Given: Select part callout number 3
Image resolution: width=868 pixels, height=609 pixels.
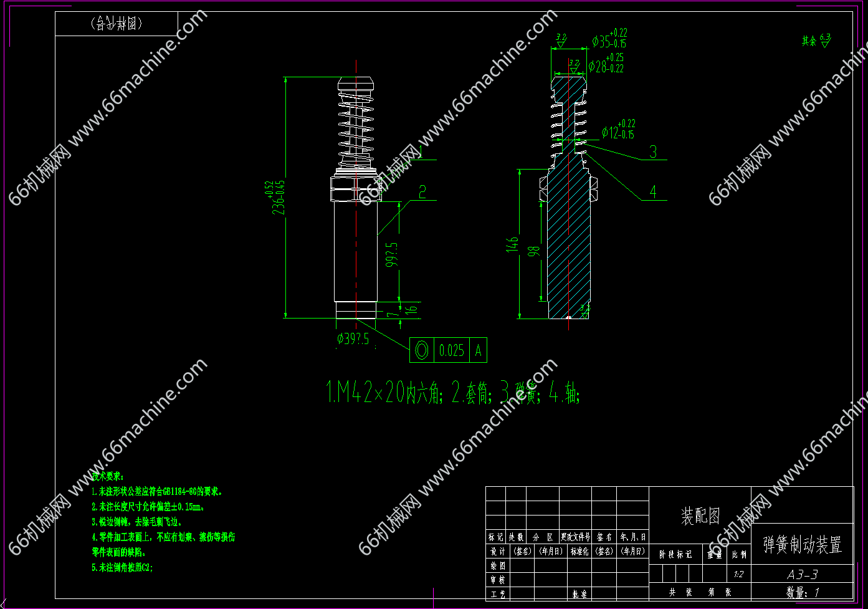Looking at the screenshot, I should click(653, 151).
